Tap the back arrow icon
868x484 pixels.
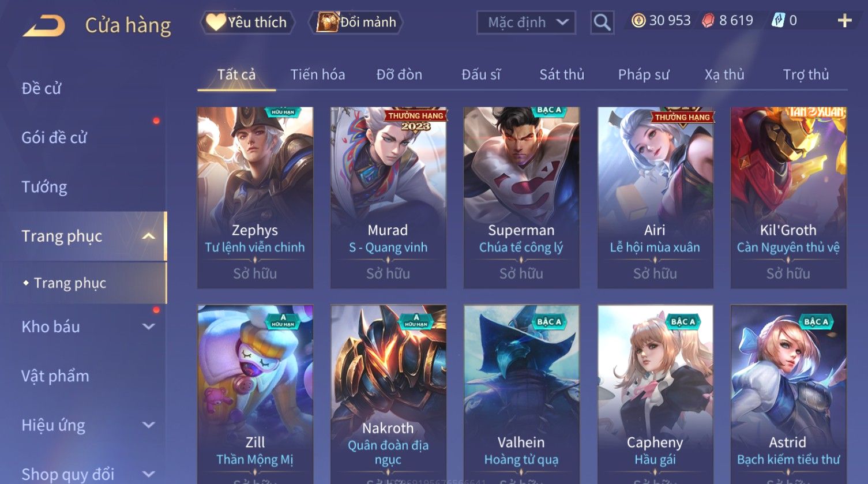pyautogui.click(x=43, y=25)
